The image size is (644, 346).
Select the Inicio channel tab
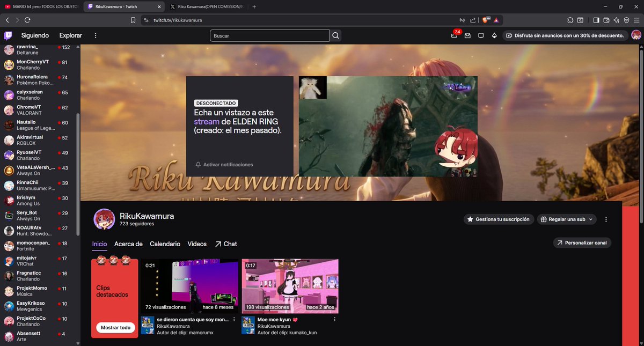click(x=99, y=244)
